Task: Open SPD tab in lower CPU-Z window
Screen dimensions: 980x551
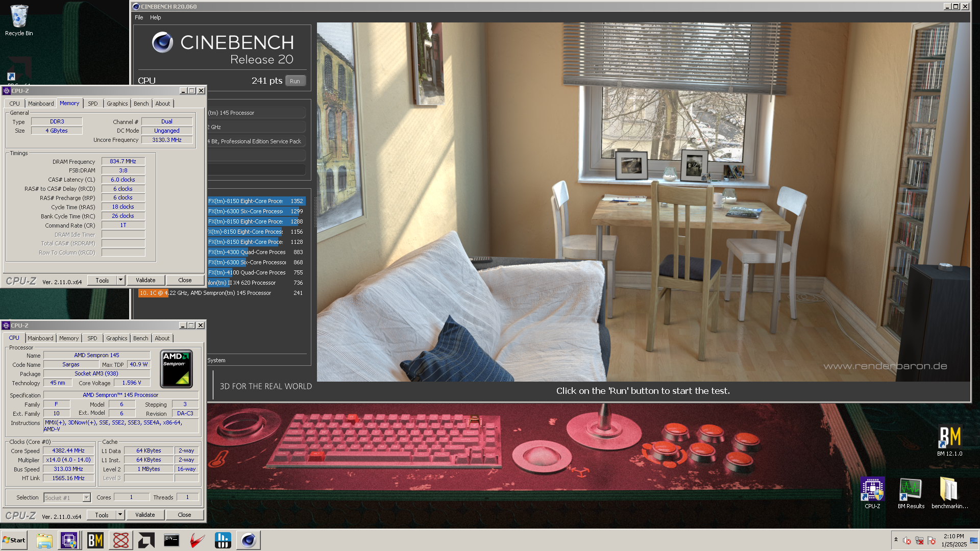Action: click(92, 338)
